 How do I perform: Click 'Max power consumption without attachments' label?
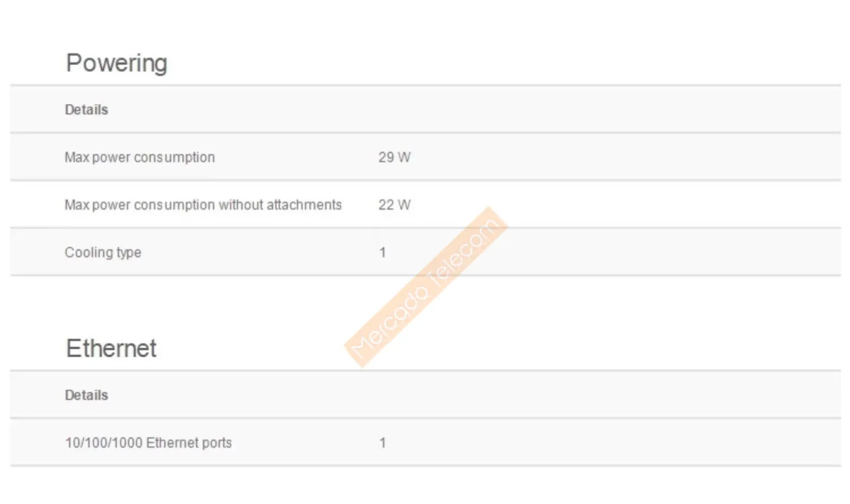pos(203,205)
